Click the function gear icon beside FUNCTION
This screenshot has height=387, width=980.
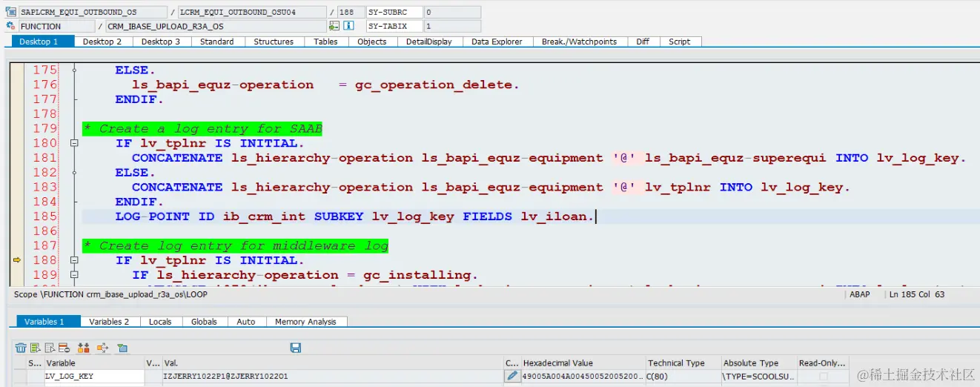point(10,26)
